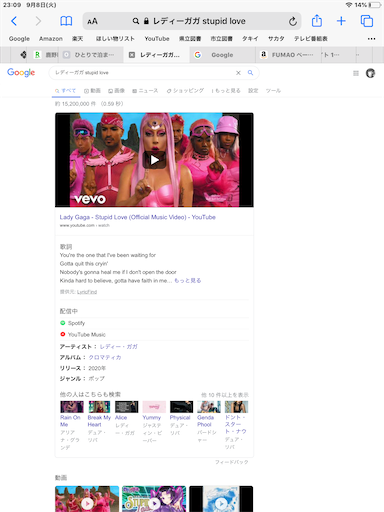Expand lyrics with もっと見る link
384x512 pixels.
tap(188, 280)
